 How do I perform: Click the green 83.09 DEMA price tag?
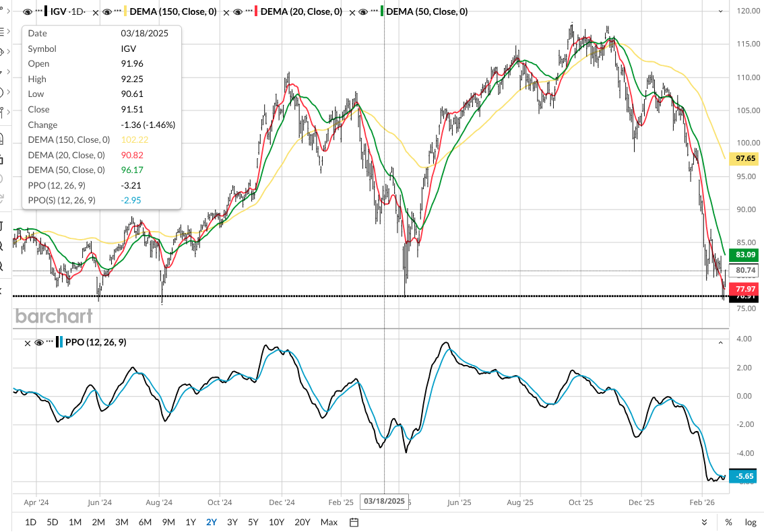point(745,255)
